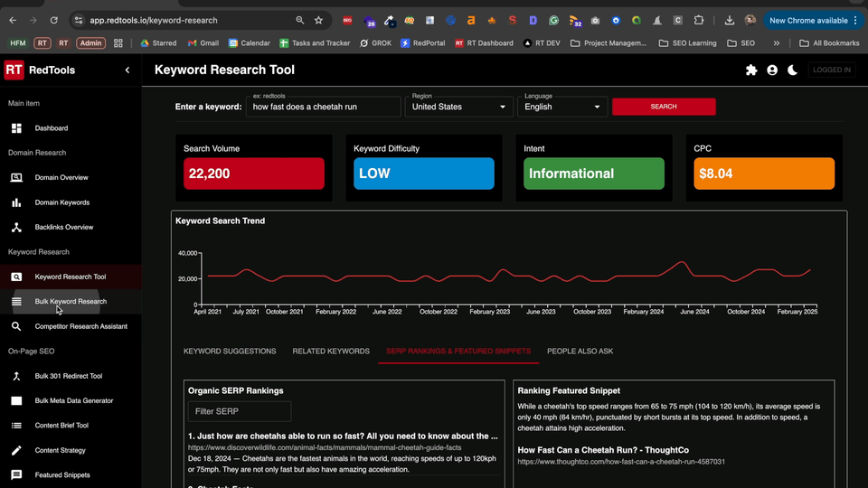
Task: Click the keyword input field
Action: 324,107
